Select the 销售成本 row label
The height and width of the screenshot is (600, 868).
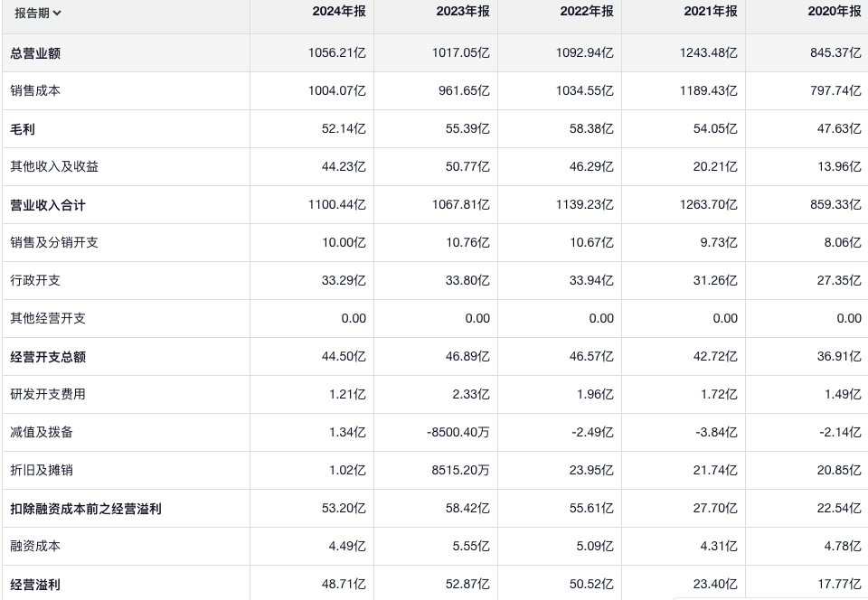click(x=36, y=91)
